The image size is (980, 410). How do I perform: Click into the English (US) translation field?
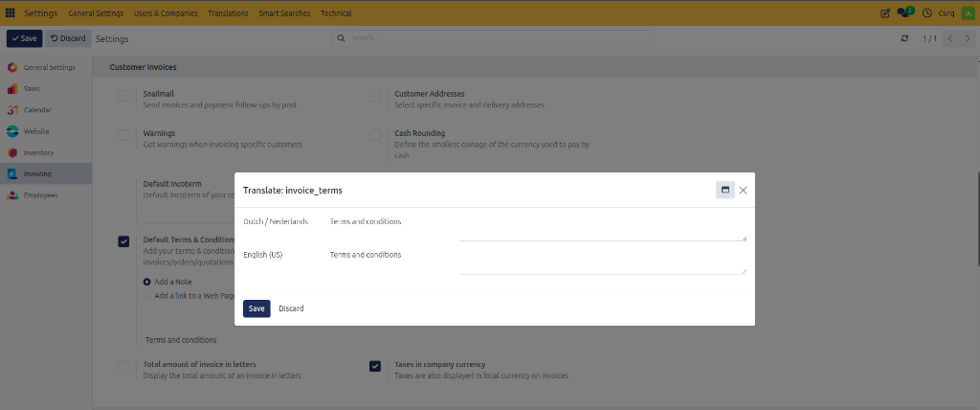point(603,262)
